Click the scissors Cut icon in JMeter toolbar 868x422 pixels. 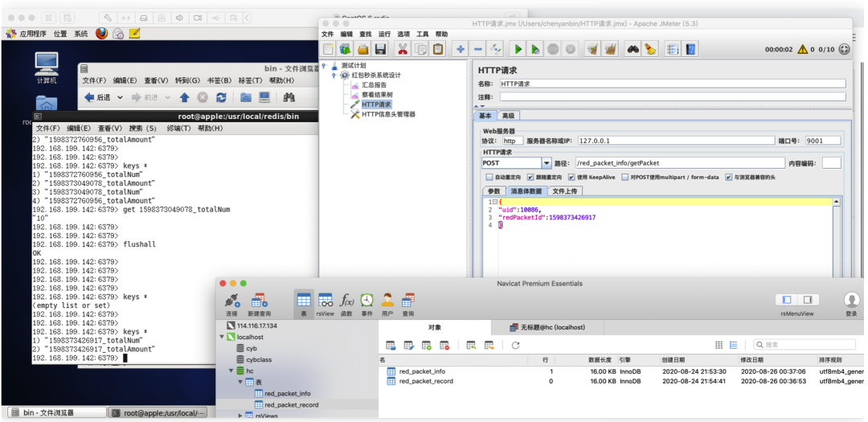tap(402, 49)
